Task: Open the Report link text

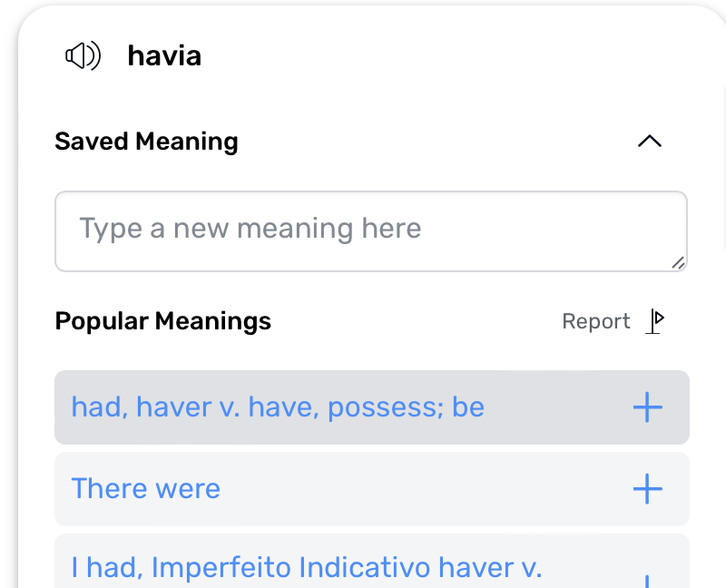Action: pos(596,321)
